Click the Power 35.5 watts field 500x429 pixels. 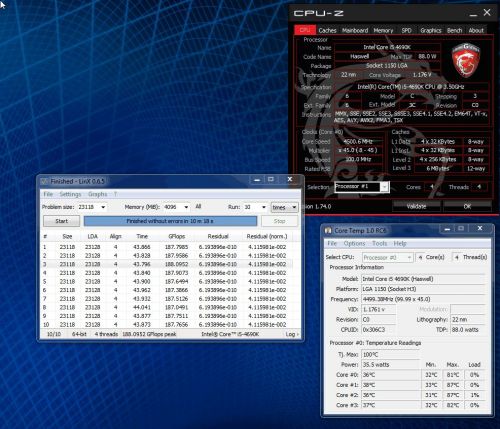(391, 364)
